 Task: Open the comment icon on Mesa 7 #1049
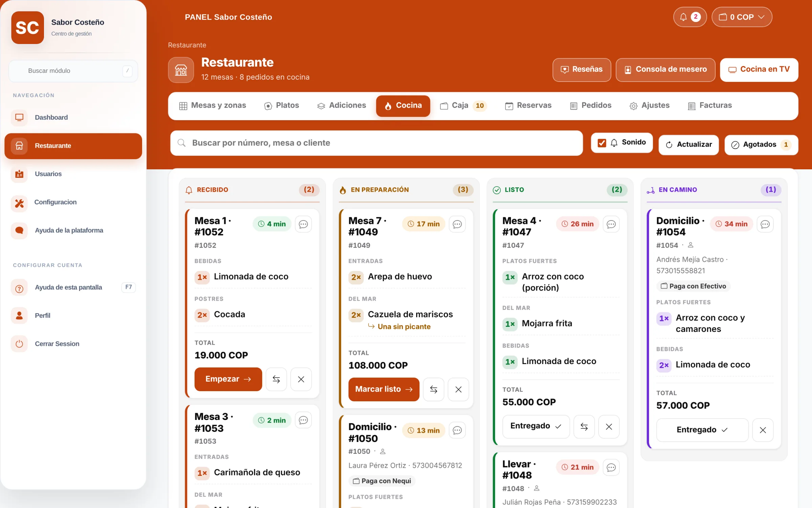point(457,224)
